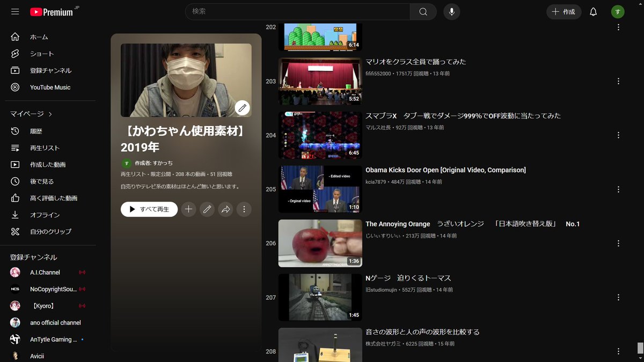Open channel kcia7879
This screenshot has width=644, height=362.
(376, 182)
